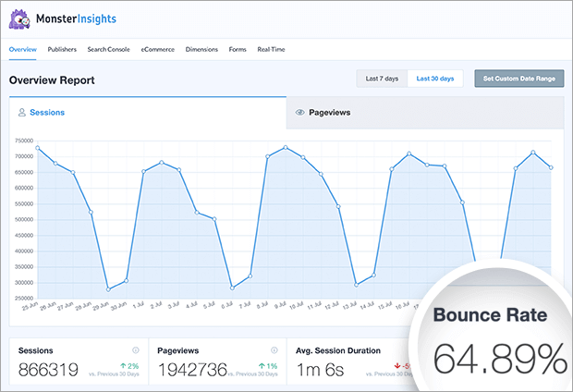Click the 250000 y-axis label

tap(24, 299)
